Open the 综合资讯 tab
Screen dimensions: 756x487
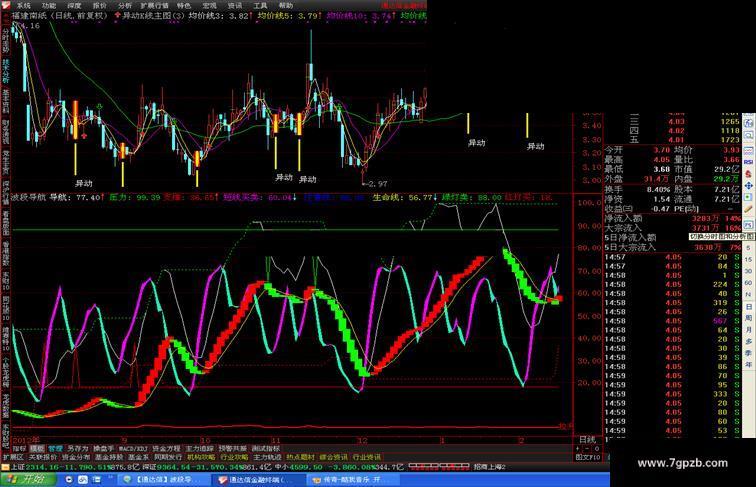click(333, 457)
